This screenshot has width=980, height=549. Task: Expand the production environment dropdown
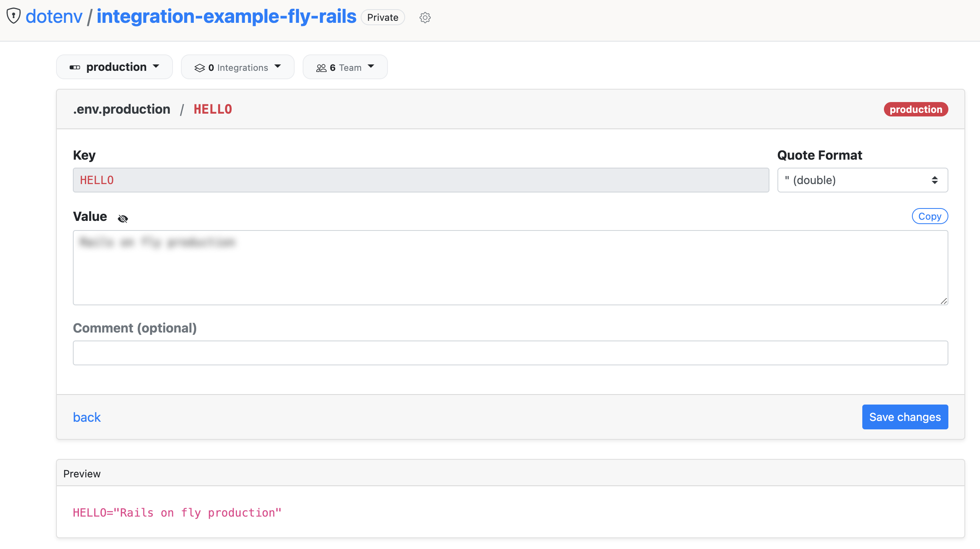114,67
